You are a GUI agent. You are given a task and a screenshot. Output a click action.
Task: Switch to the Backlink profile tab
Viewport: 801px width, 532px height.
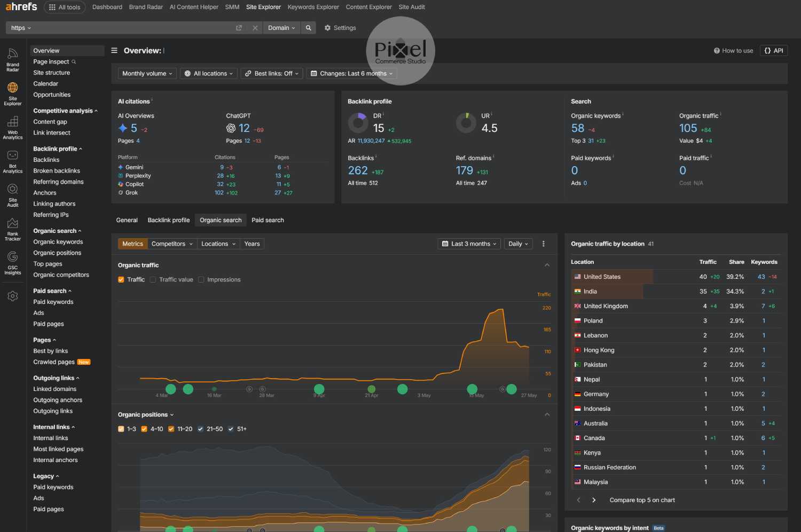(x=169, y=220)
